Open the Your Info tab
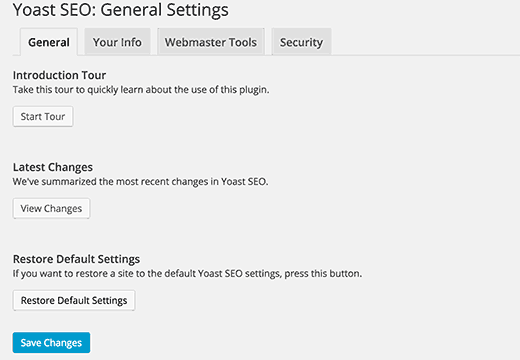Viewport: 520px width, 360px height. pyautogui.click(x=117, y=42)
